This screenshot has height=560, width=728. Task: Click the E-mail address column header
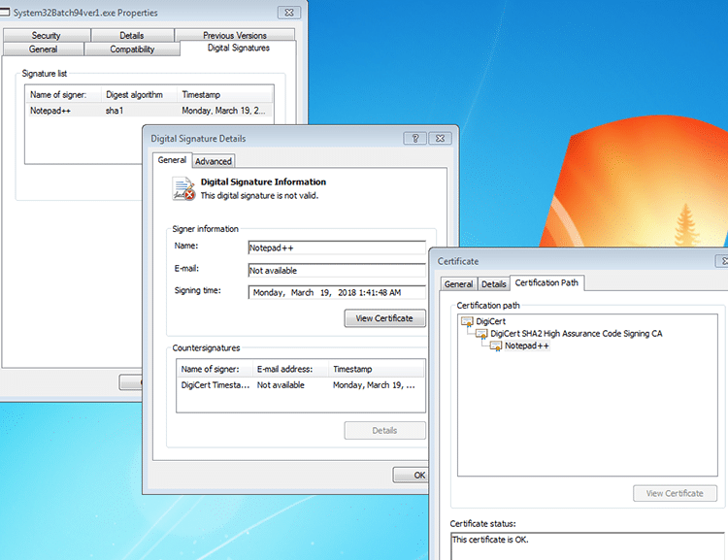290,369
